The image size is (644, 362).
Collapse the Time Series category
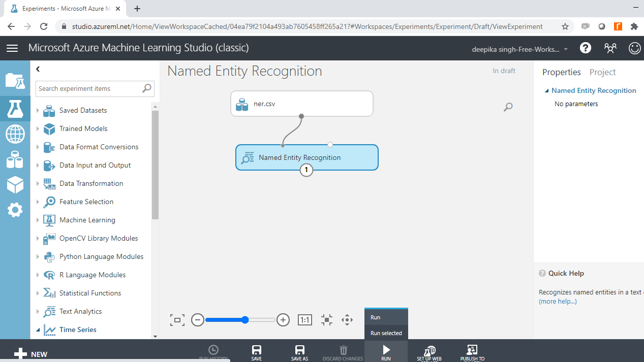[x=38, y=330]
